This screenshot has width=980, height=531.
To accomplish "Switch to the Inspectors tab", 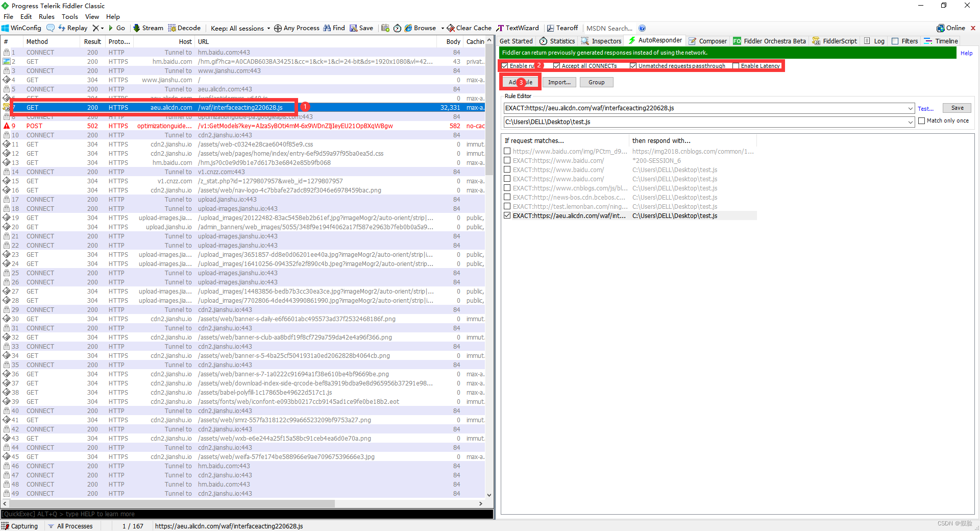I will [601, 41].
